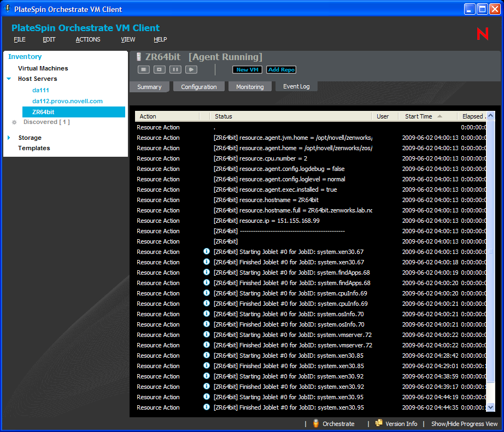
Task: Click info icon on Starting Joblet system.xen30.85 row
Action: (207, 355)
